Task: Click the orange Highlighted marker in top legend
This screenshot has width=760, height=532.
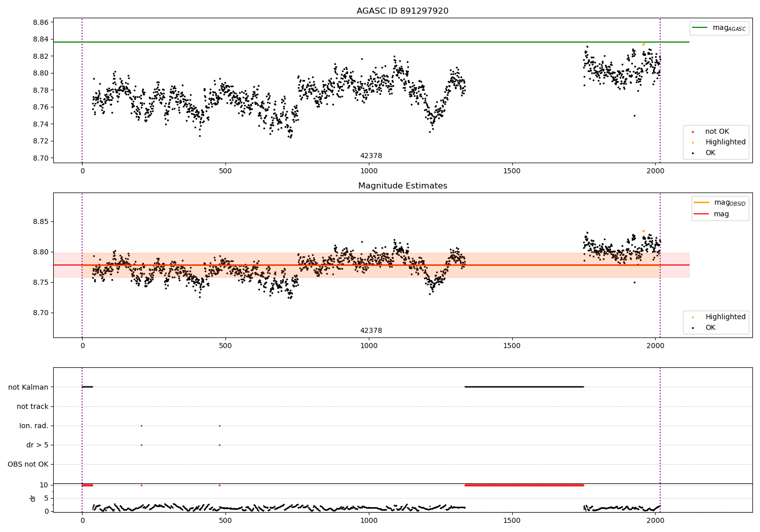Action: click(693, 142)
